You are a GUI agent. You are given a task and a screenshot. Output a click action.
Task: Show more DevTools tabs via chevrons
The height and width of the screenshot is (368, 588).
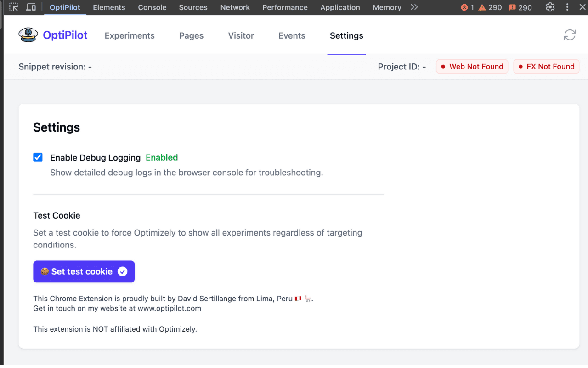[x=414, y=7]
